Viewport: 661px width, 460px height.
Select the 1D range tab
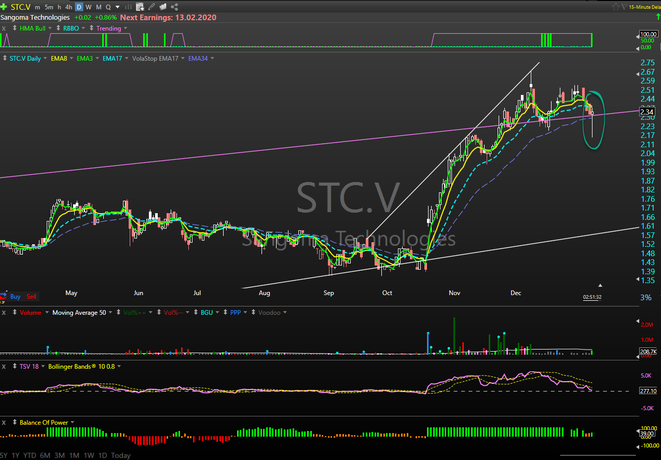pos(102,455)
